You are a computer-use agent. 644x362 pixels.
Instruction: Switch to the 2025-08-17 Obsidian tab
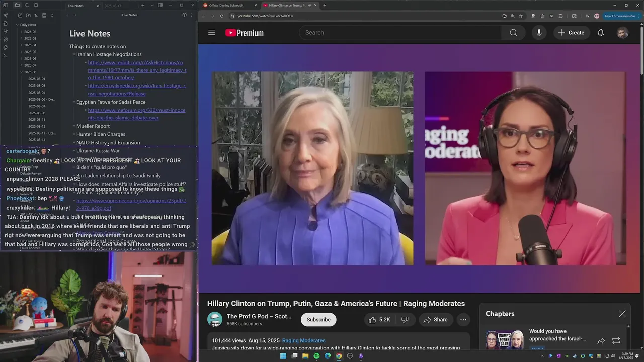(x=113, y=6)
